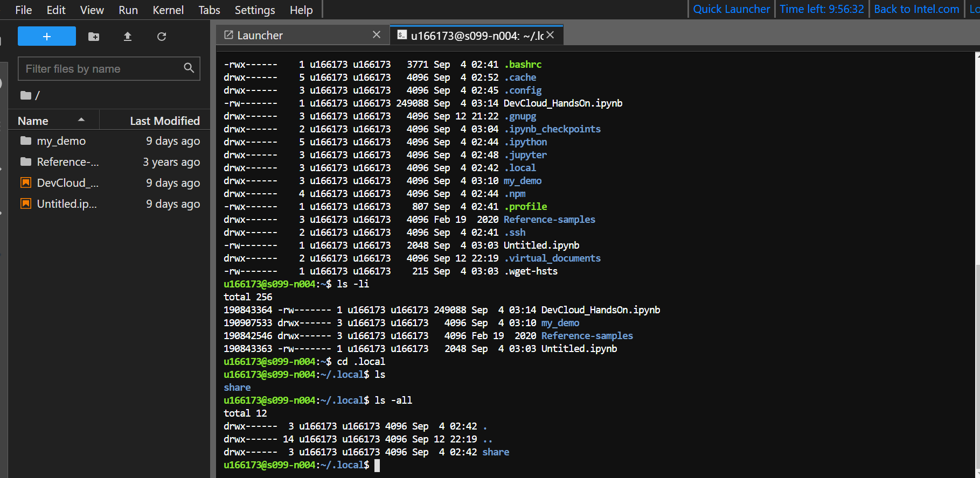This screenshot has height=478, width=980.
Task: Open the Edit menu
Action: pyautogui.click(x=56, y=10)
